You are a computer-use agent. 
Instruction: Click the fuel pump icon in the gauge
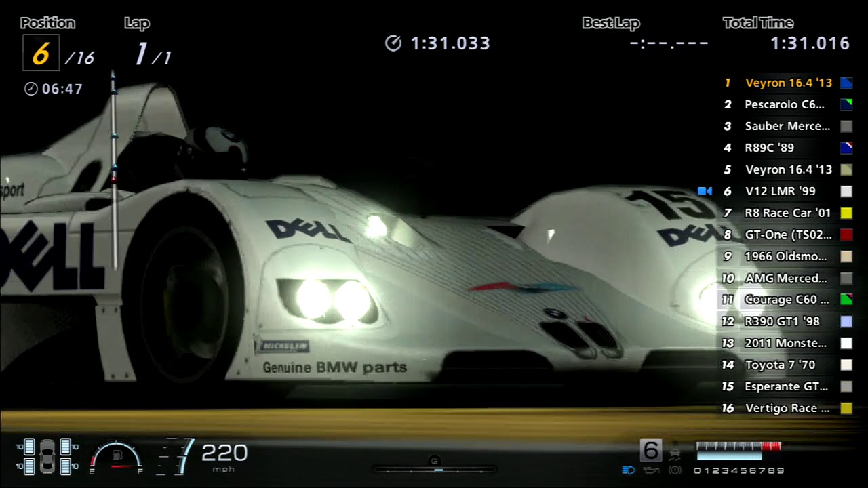coord(117,455)
